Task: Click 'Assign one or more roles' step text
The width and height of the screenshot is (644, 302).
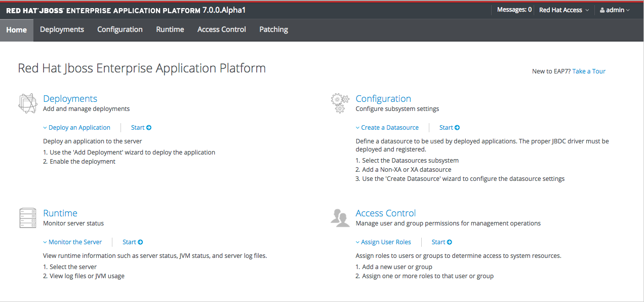Action: 428,276
